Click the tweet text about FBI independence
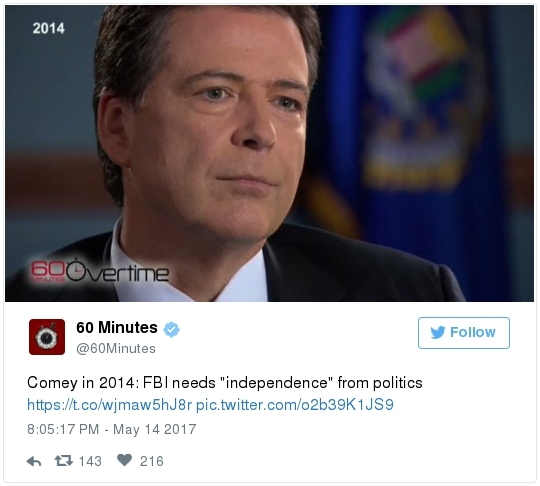540x486 pixels. click(x=225, y=383)
